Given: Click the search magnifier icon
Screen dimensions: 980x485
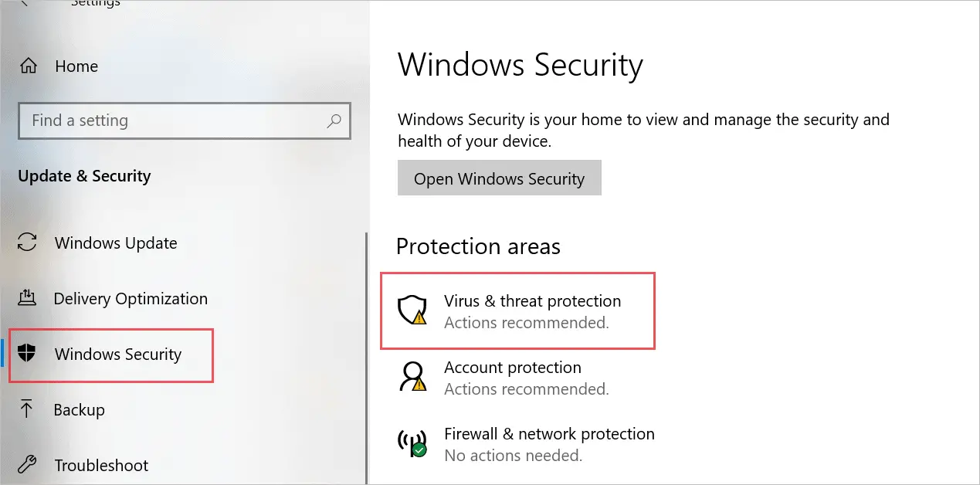Looking at the screenshot, I should (334, 120).
